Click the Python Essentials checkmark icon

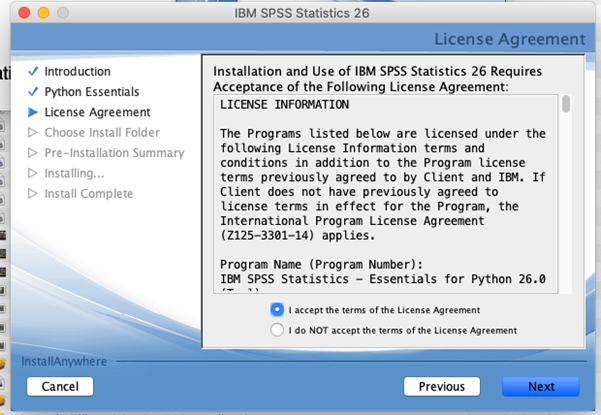pos(33,92)
